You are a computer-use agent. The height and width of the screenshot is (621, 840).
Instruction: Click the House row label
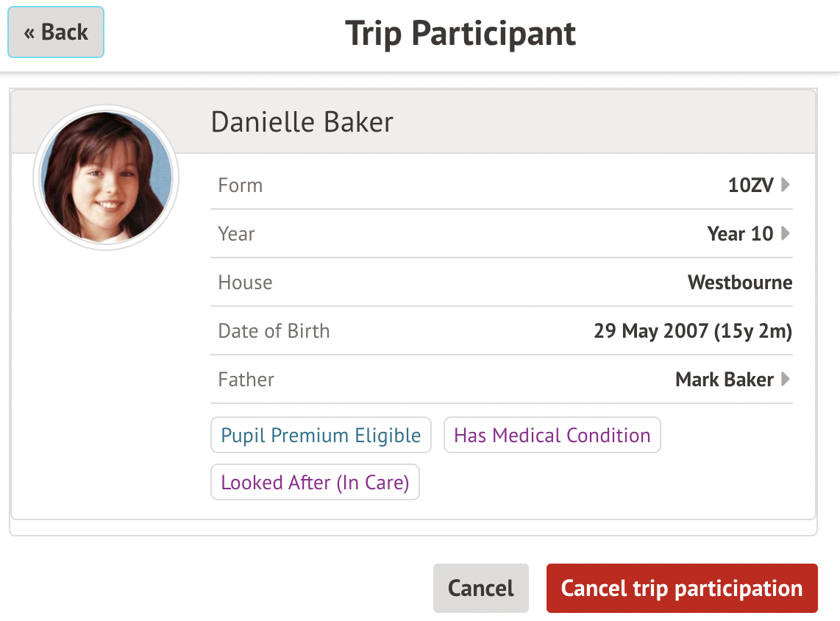pos(245,283)
